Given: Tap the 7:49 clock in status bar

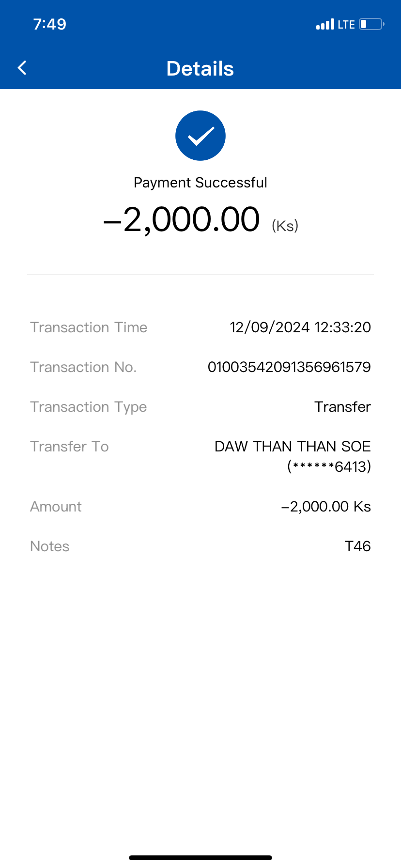Looking at the screenshot, I should tap(50, 24).
